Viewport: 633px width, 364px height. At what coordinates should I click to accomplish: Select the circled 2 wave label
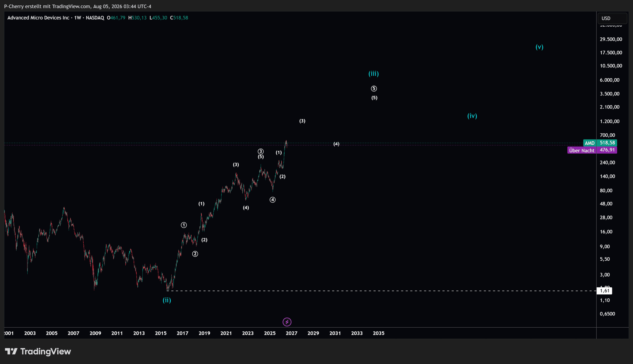[x=195, y=254]
